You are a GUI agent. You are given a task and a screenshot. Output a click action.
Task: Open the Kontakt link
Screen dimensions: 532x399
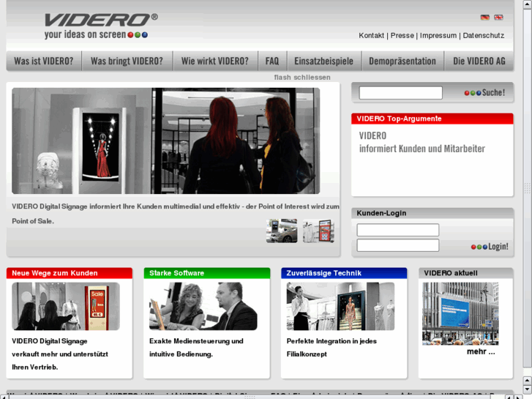tap(371, 35)
